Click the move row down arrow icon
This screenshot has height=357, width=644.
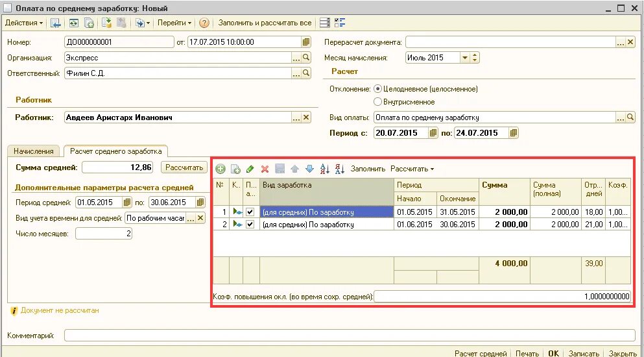click(x=310, y=169)
